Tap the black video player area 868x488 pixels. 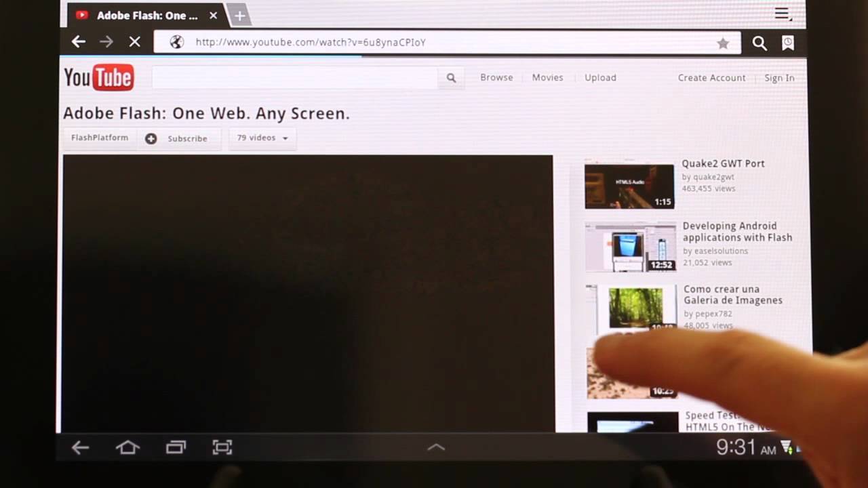(x=309, y=293)
